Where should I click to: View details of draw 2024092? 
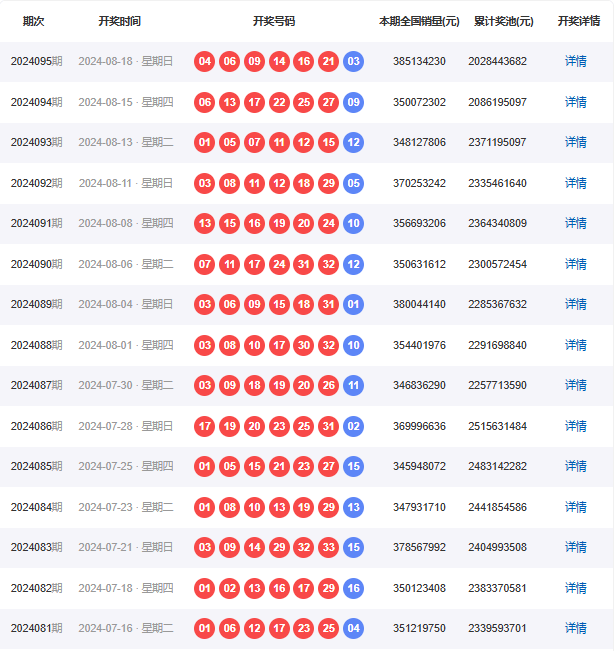575,183
